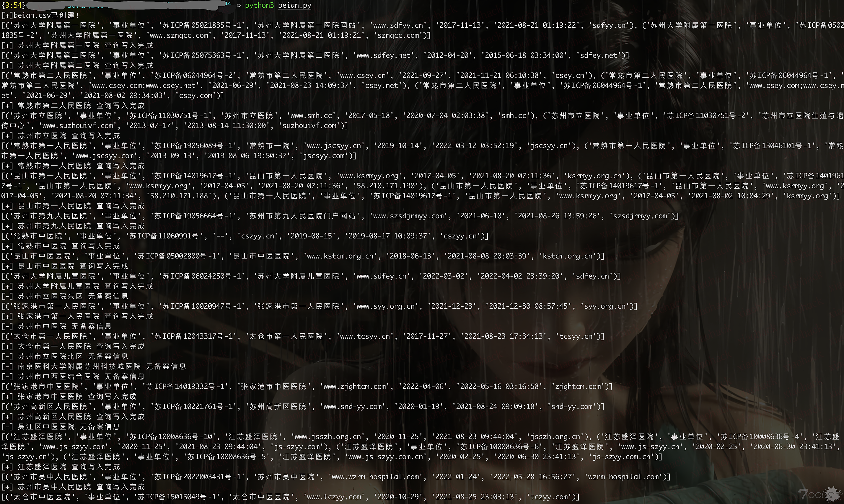Screen dimensions: 844x504
Task: Click the www.sdfyy.cn URL
Action: (398, 25)
